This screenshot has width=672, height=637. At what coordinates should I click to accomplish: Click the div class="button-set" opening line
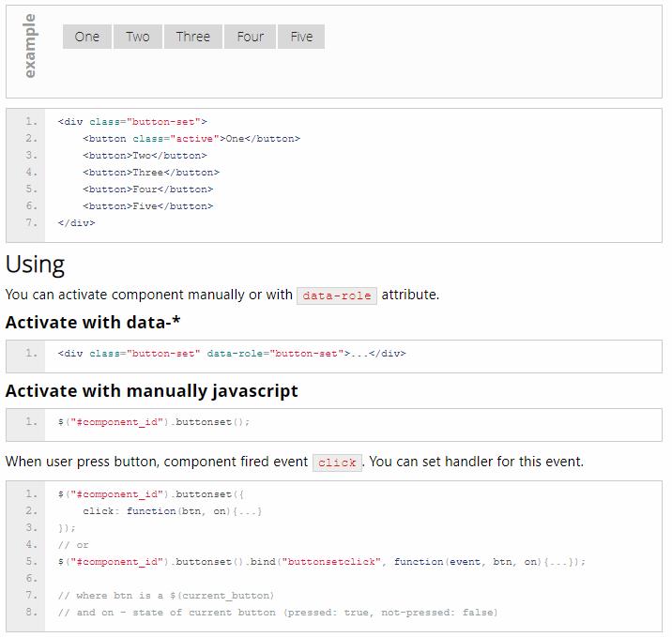(x=132, y=122)
